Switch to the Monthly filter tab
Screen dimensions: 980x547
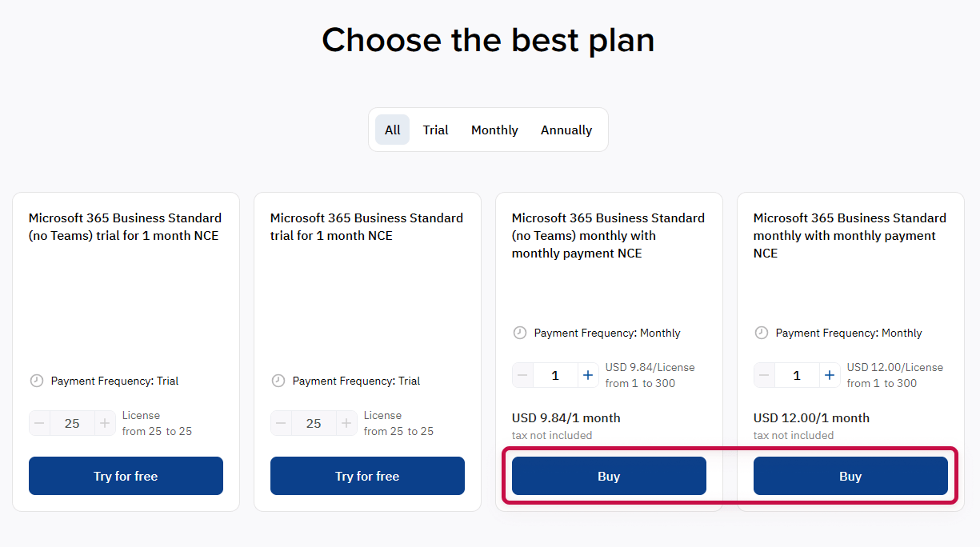click(494, 129)
